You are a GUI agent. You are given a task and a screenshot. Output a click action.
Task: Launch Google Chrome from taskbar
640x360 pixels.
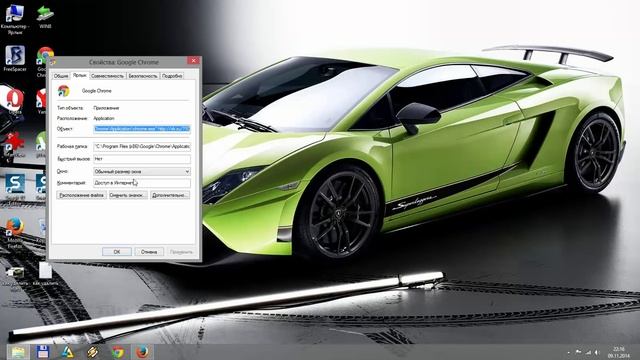tap(118, 351)
